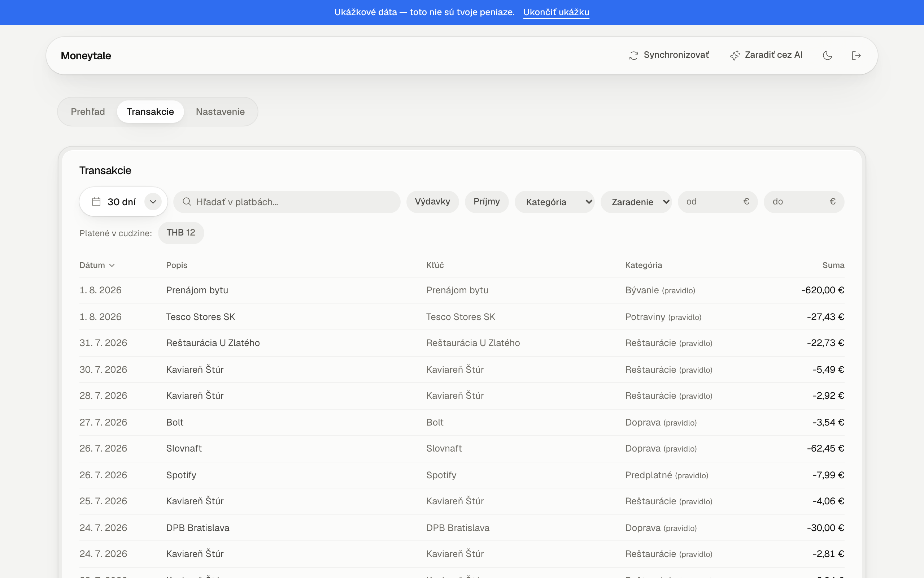This screenshot has height=578, width=924.
Task: Click the sync arrows icon
Action: 633,55
